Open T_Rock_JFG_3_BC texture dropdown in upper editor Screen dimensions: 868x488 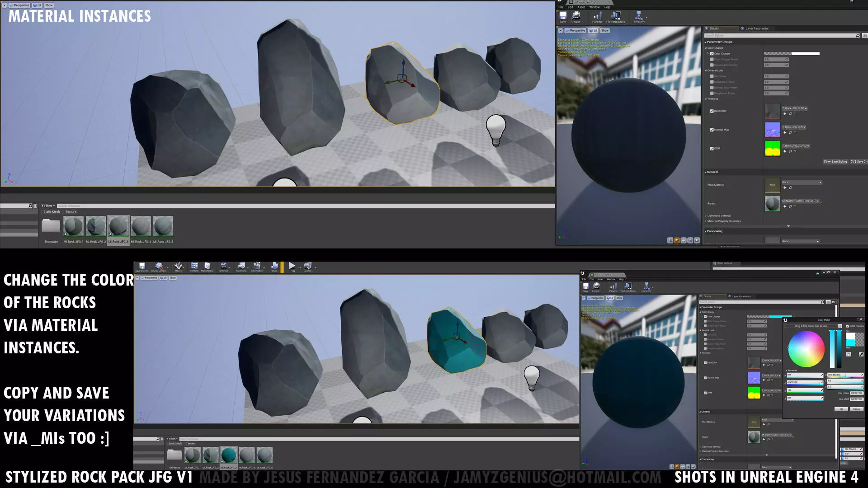click(794, 108)
